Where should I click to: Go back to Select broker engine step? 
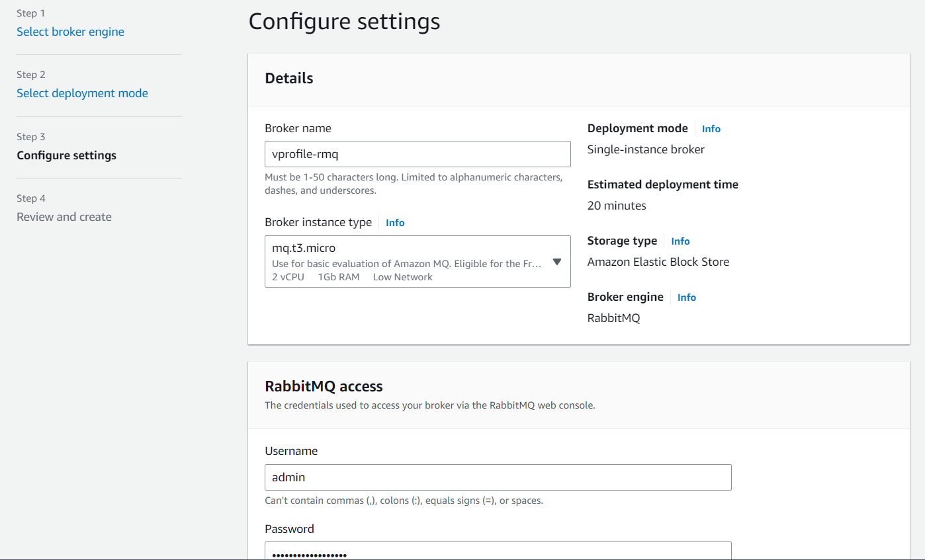point(70,31)
